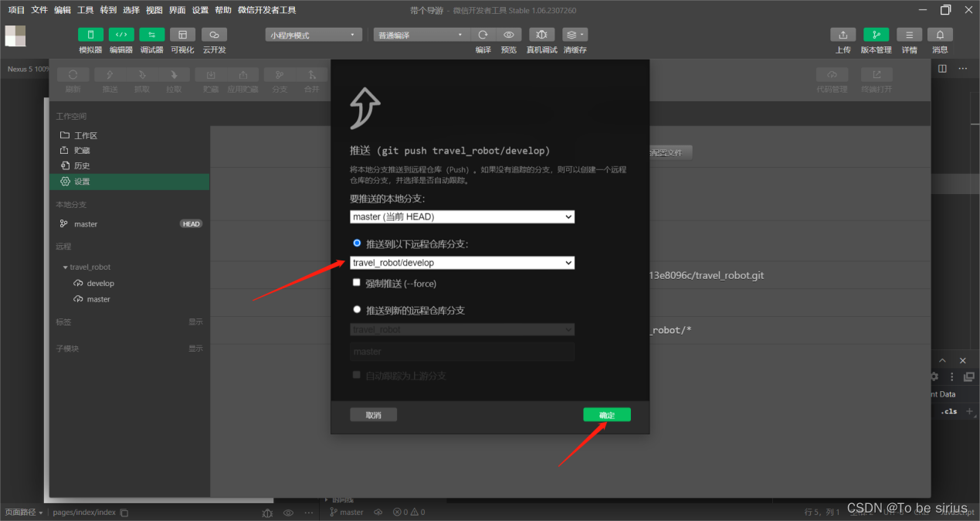Select 推送到新的远程仓库分支 radio option
The width and height of the screenshot is (980, 521).
pyautogui.click(x=357, y=309)
